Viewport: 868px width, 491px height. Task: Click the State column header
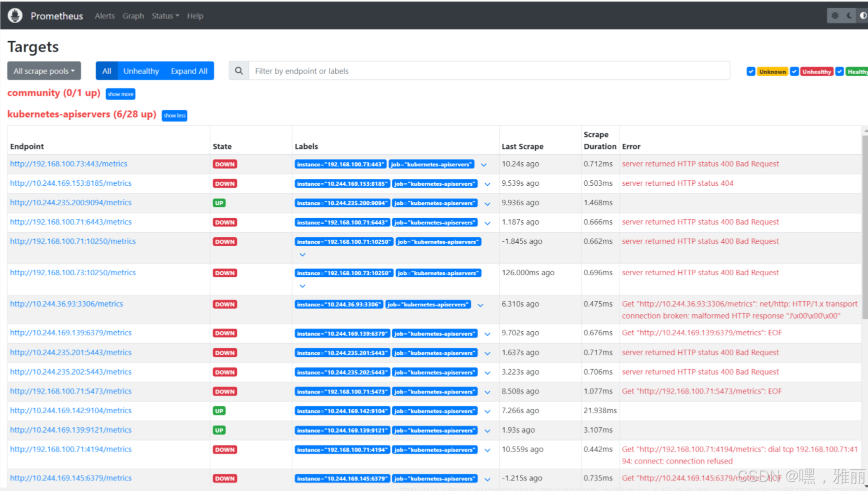[x=222, y=146]
